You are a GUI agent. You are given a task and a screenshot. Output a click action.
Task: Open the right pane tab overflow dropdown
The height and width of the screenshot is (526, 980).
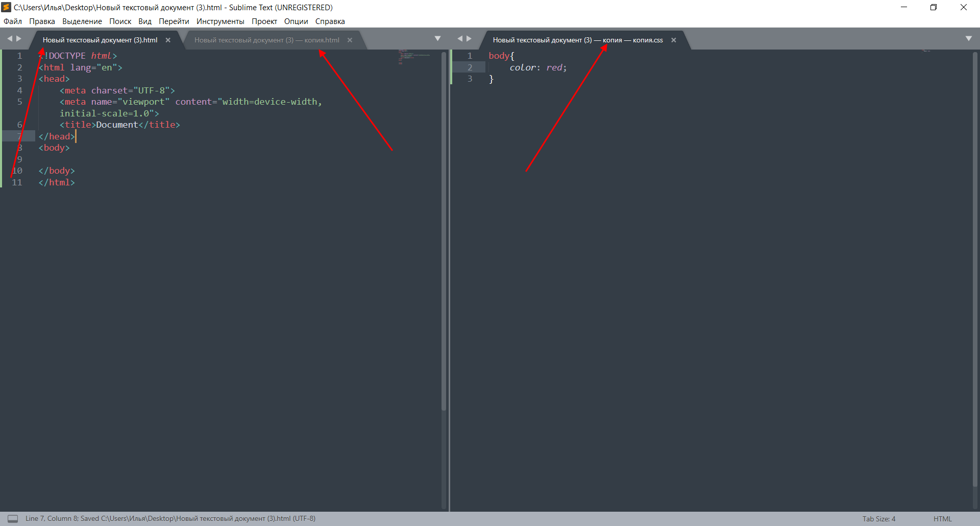(969, 38)
